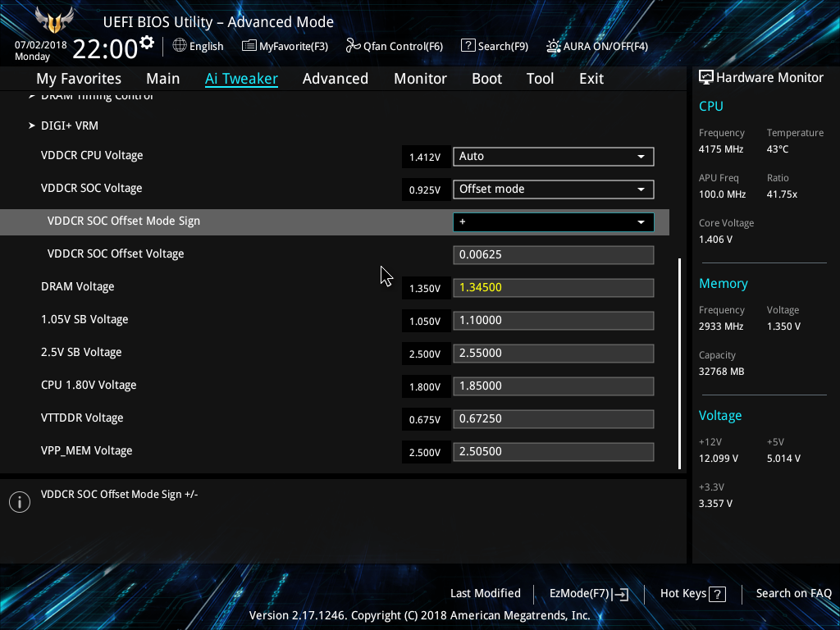Open Hot Keys help

692,594
